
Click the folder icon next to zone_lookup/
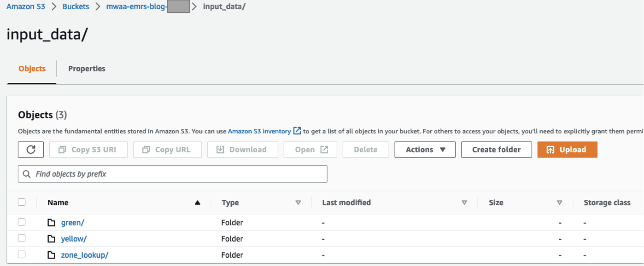tap(52, 255)
